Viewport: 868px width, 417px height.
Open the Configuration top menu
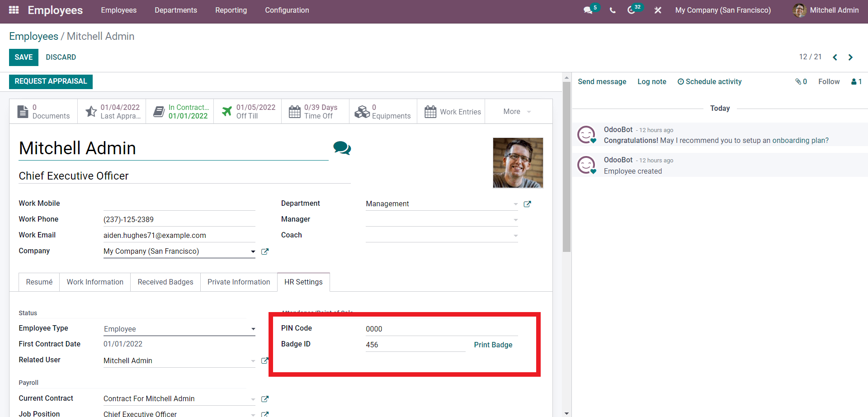pyautogui.click(x=287, y=10)
